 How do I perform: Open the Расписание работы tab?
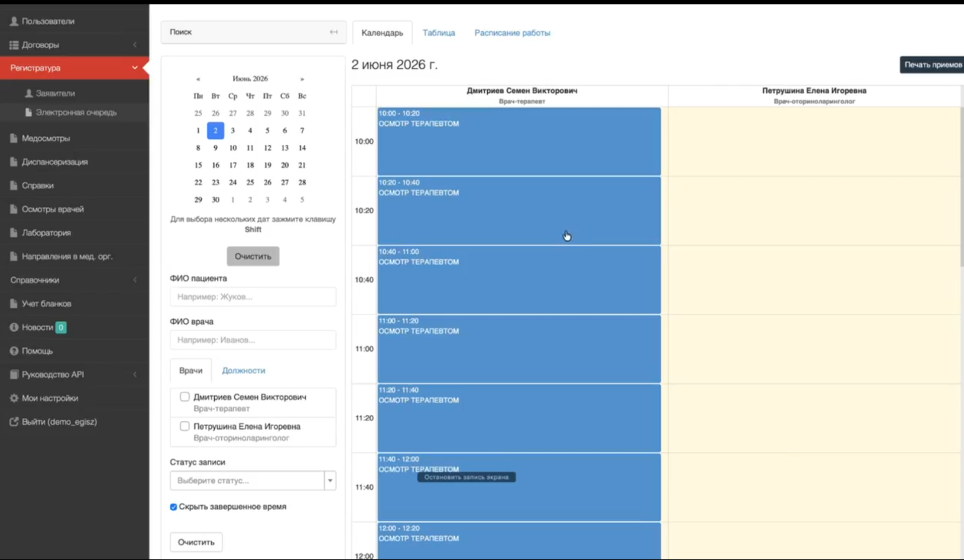pos(512,33)
